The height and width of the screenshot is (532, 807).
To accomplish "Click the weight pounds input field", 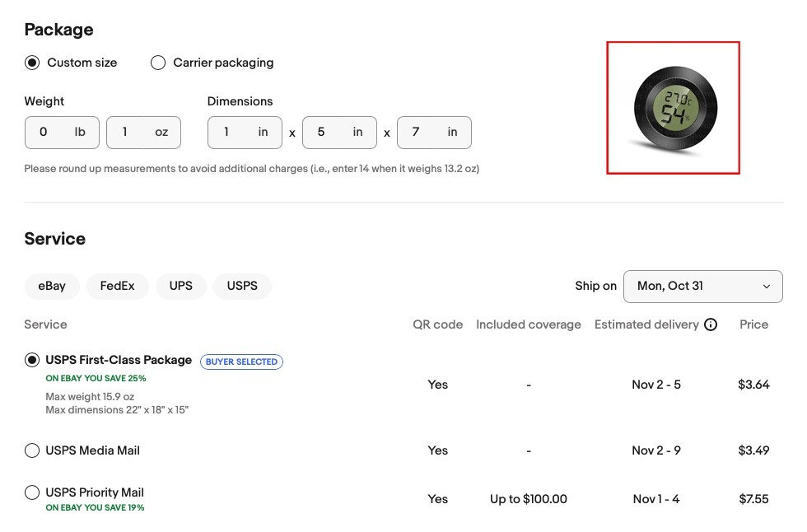I will [x=62, y=133].
